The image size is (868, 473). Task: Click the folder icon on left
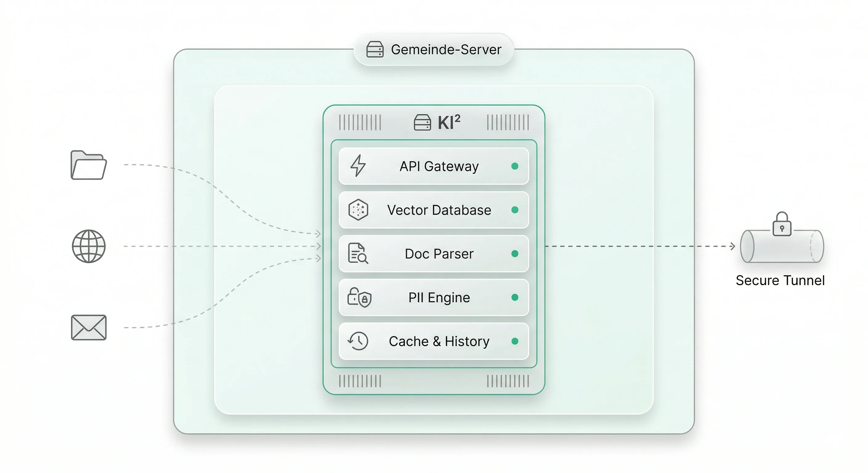click(89, 165)
